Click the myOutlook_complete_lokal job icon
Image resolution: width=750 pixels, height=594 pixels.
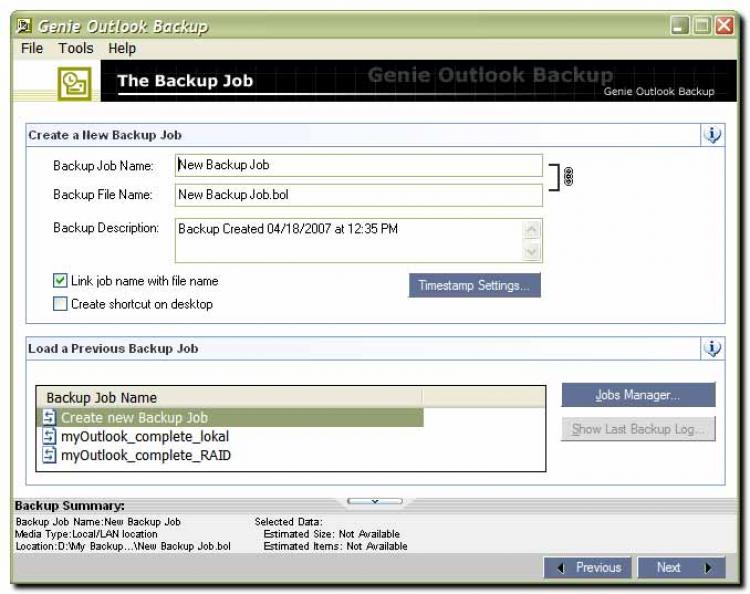[x=50, y=436]
